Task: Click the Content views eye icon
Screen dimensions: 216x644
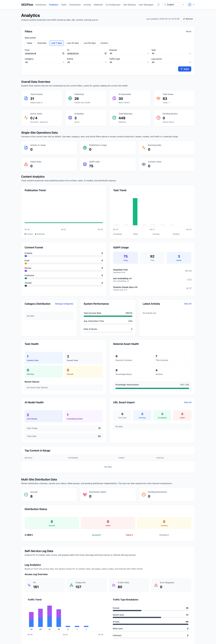Action: click(x=144, y=164)
